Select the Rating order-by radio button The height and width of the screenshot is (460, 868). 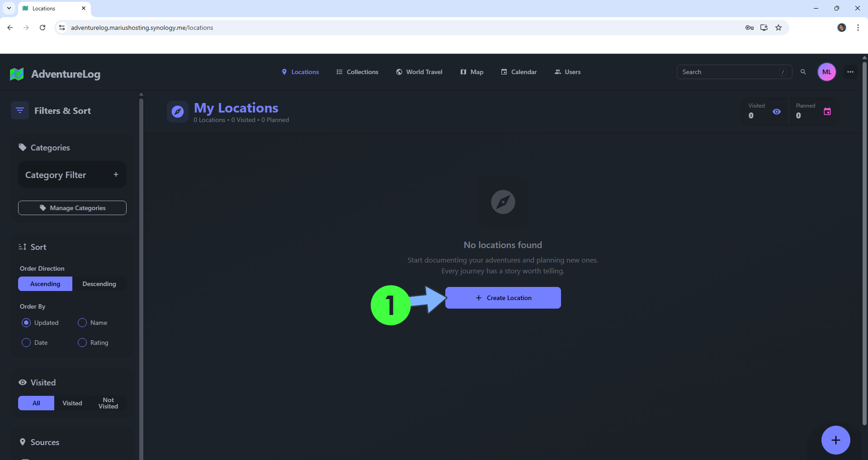[82, 343]
